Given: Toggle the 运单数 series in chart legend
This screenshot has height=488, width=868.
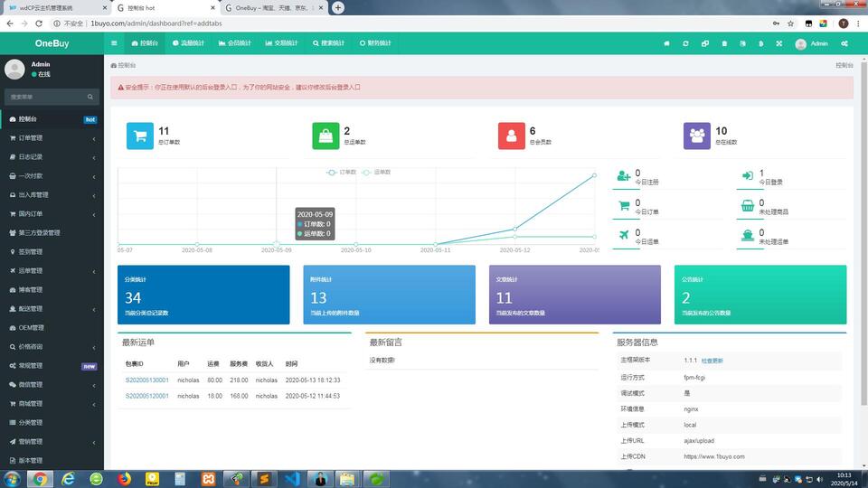Looking at the screenshot, I should [x=376, y=172].
